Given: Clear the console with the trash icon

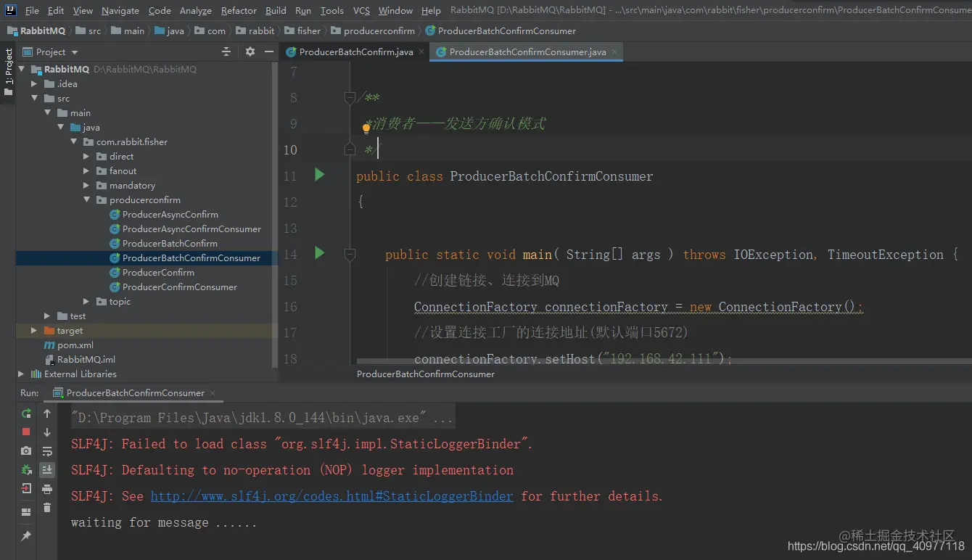Looking at the screenshot, I should (47, 508).
